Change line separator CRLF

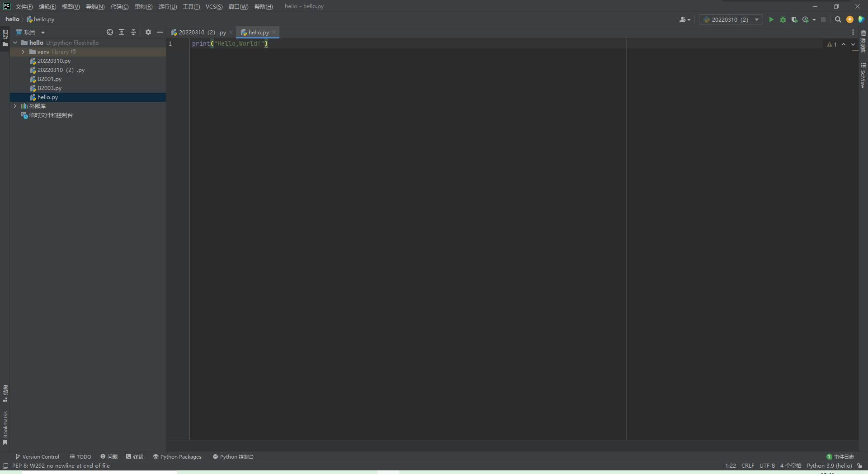pos(748,466)
